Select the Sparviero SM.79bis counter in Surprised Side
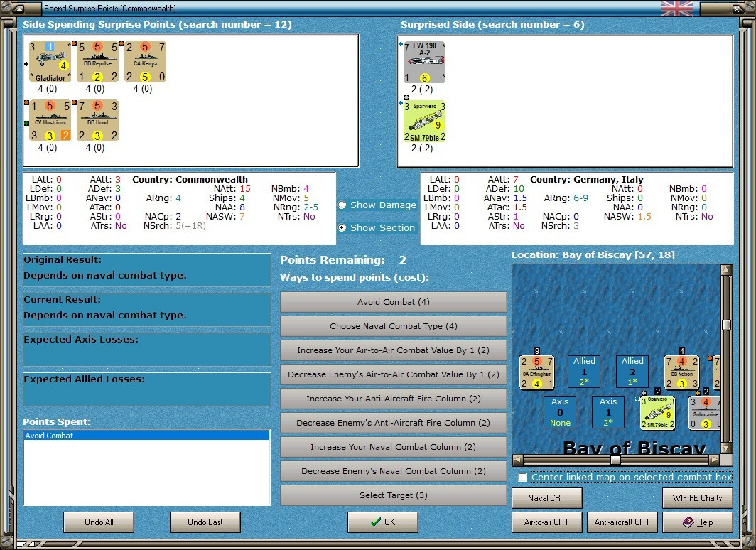The height and width of the screenshot is (550, 756). click(x=425, y=122)
